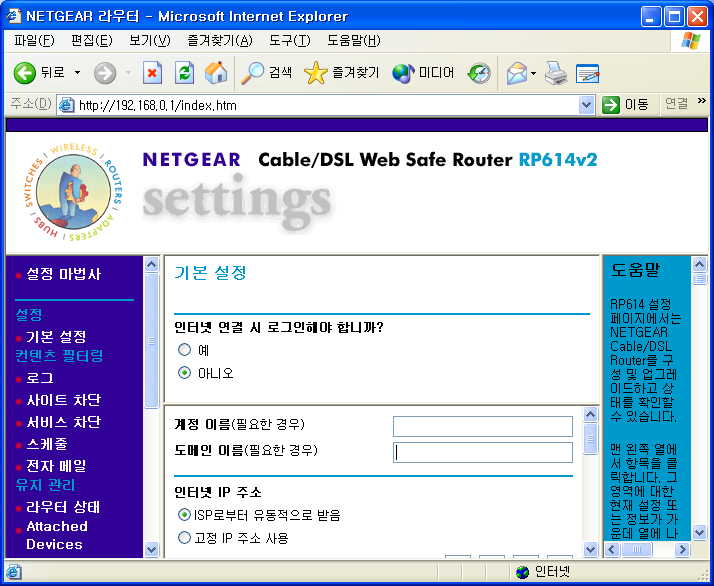The width and height of the screenshot is (714, 586).
Task: Click help panel horizontal scrollbar thumb
Action: point(637,550)
